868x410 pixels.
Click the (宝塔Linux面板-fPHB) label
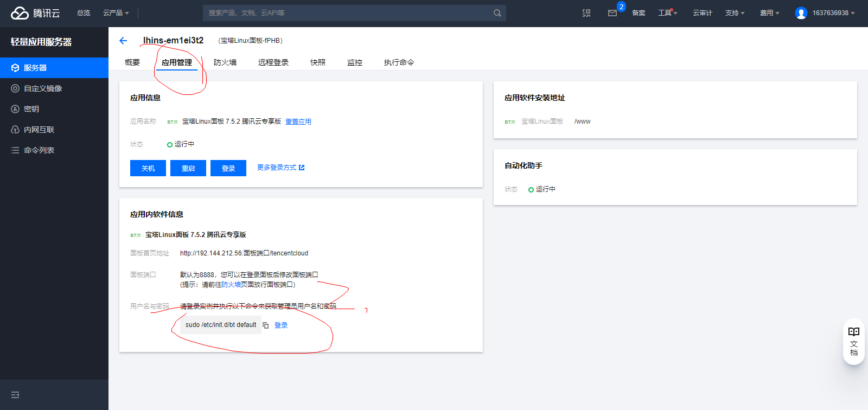click(x=250, y=41)
